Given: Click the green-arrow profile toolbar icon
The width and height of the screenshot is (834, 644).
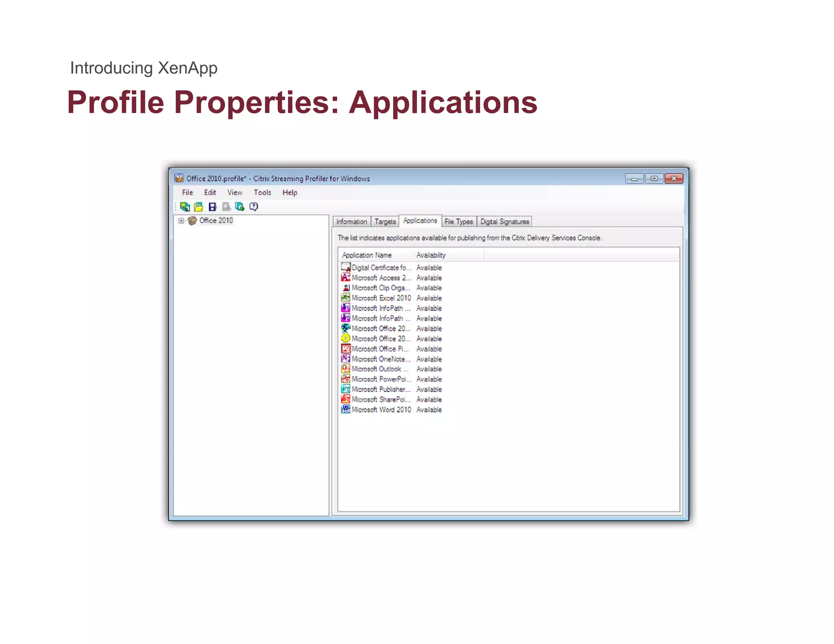Looking at the screenshot, I should 239,207.
